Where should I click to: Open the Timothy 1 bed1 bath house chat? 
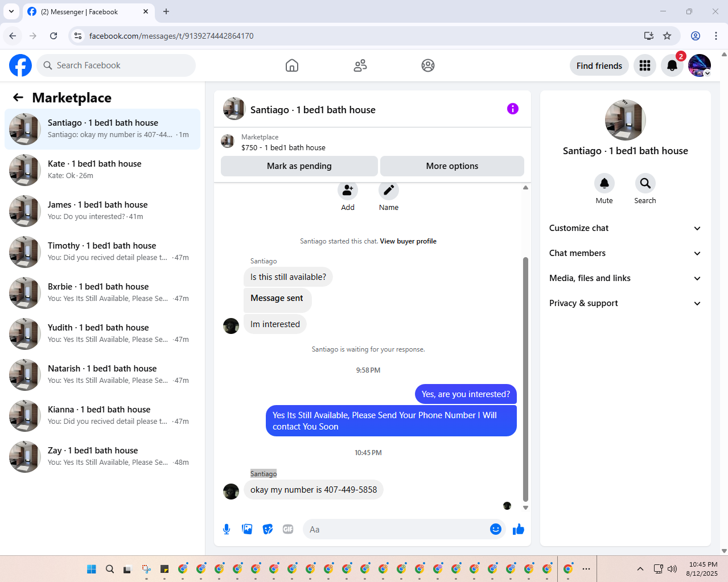tap(102, 252)
